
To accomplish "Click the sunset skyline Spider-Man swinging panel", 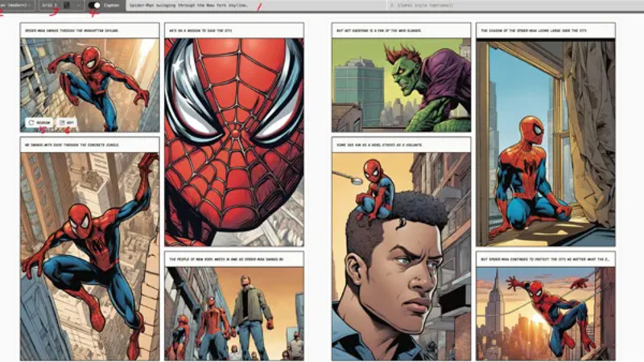I will coord(545,314).
